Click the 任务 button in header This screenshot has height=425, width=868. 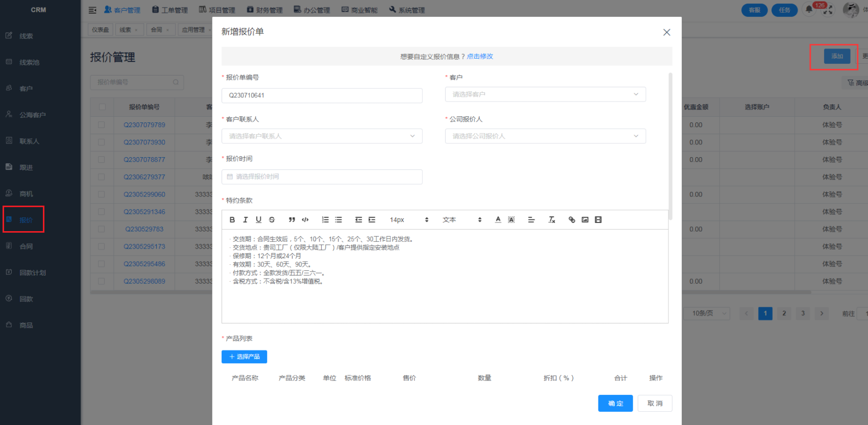click(x=785, y=10)
